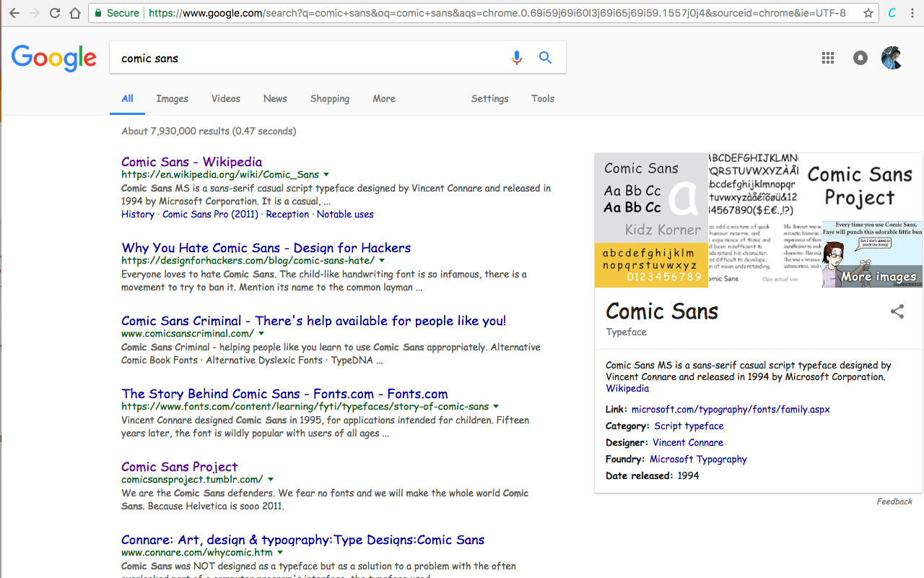Screen dimensions: 924x578
Task: Click the Microsoft Typography foundry link
Action: point(698,460)
